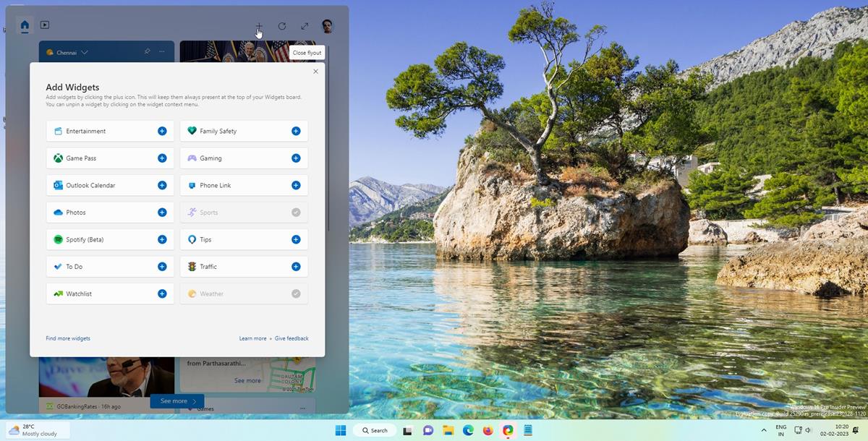Add the Outlook Calendar widget plus icon
This screenshot has height=441, width=868.
tap(162, 185)
